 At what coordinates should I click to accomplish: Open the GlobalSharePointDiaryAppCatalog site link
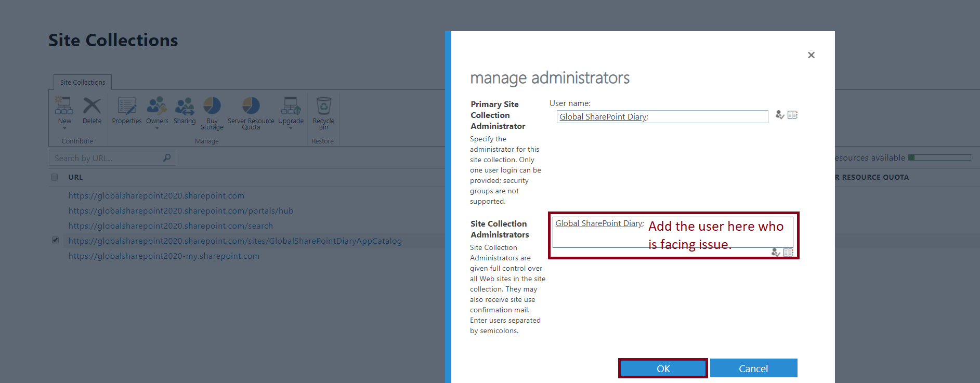pos(235,241)
